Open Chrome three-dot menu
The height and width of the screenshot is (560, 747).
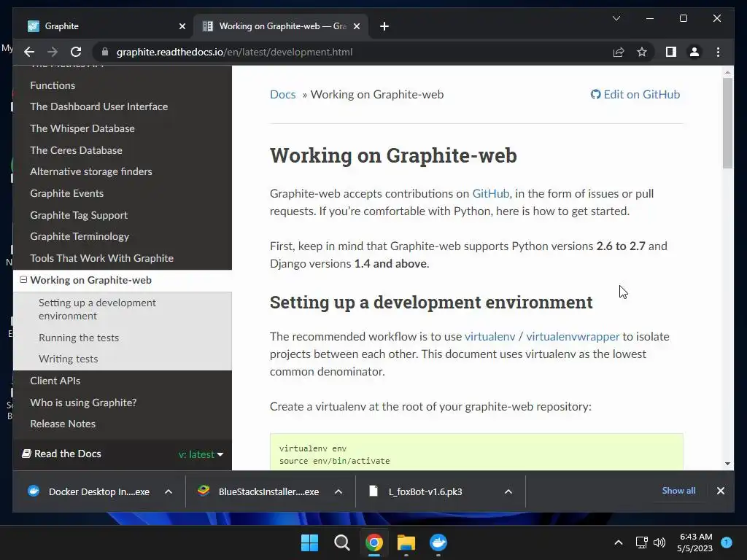point(718,52)
